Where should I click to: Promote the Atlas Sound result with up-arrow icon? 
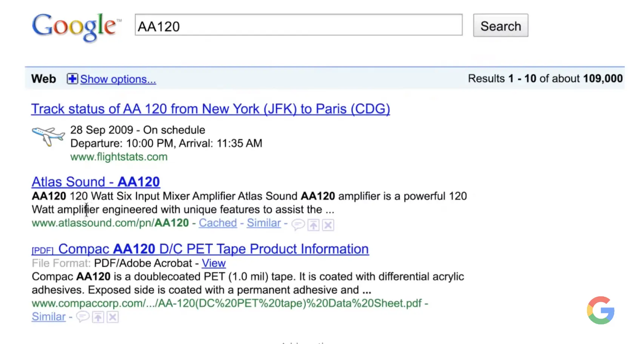click(x=313, y=225)
